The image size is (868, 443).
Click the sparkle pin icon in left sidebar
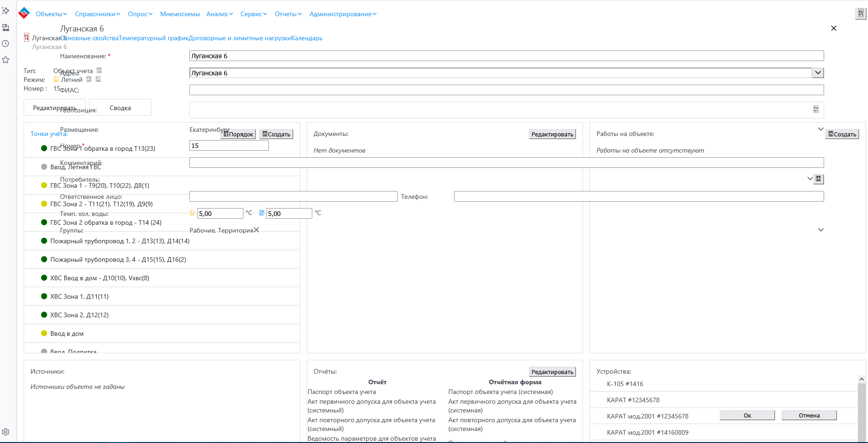(6, 10)
